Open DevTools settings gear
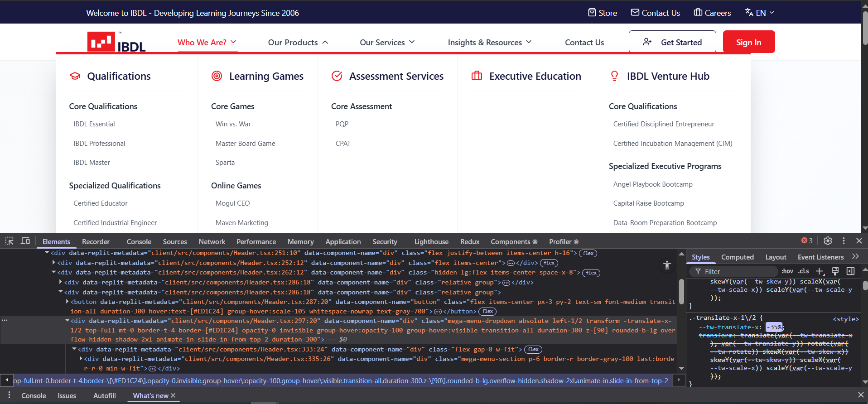Image resolution: width=868 pixels, height=404 pixels. pyautogui.click(x=828, y=241)
